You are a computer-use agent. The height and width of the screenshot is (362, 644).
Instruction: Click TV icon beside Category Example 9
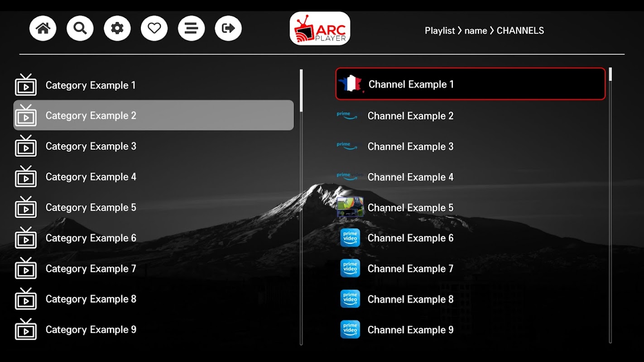(26, 329)
